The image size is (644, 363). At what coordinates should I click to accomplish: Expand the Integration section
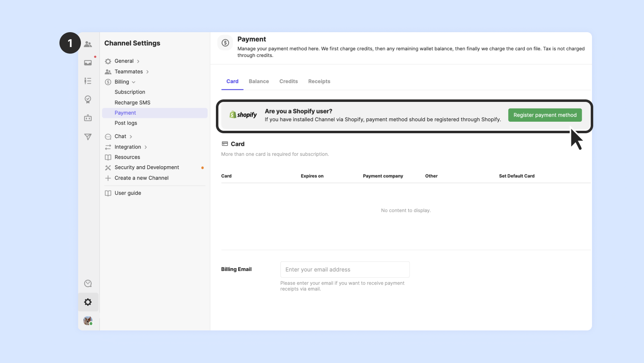pos(128,147)
